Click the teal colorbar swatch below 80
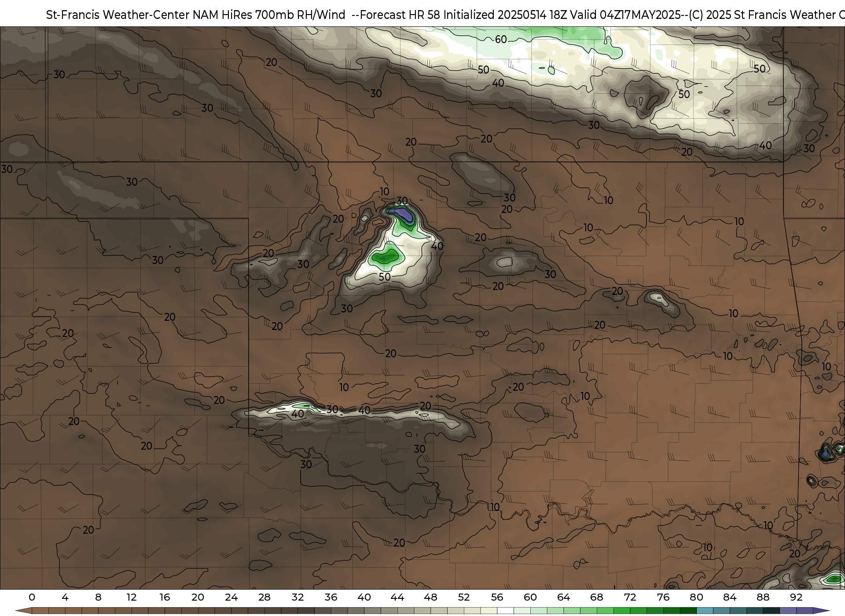Image resolution: width=845 pixels, height=616 pixels. 705,611
